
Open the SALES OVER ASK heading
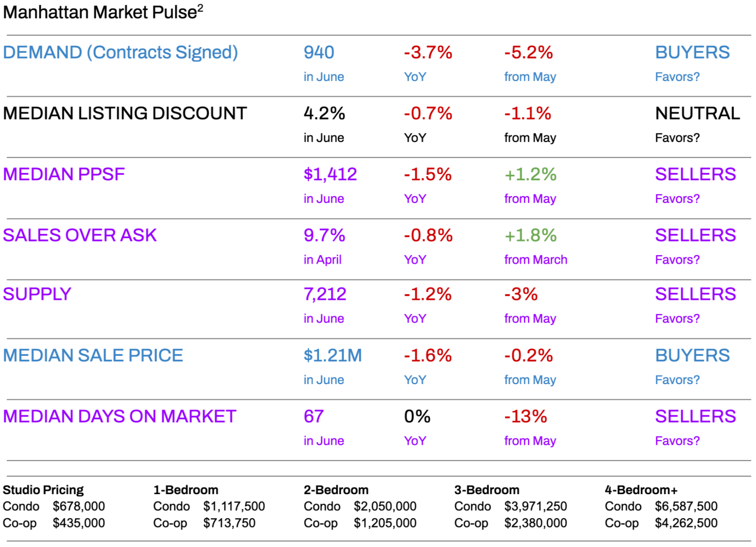79,235
